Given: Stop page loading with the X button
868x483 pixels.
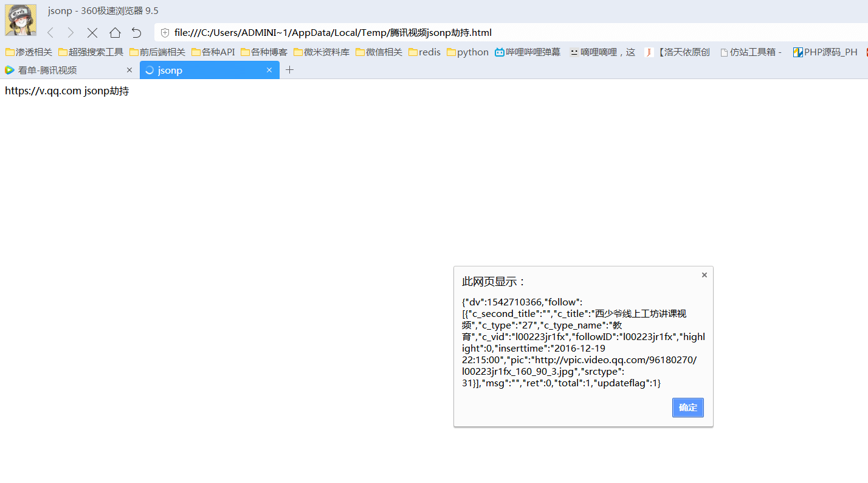Looking at the screenshot, I should click(x=92, y=33).
